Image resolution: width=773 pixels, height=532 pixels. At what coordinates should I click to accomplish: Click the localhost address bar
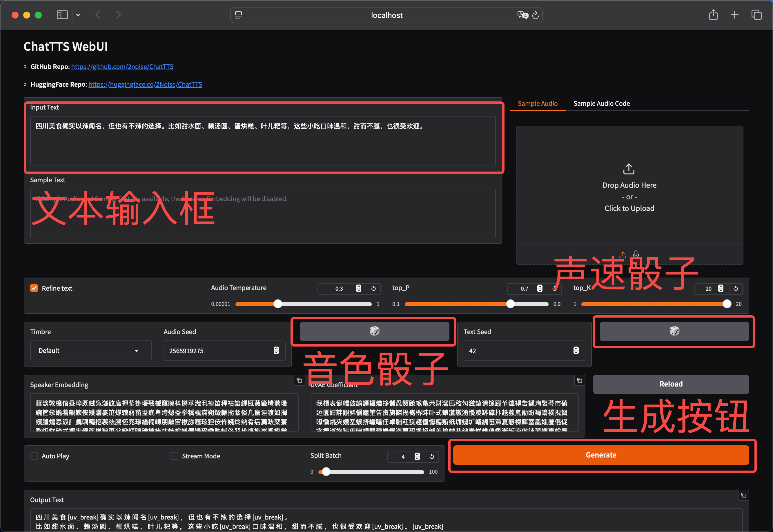coord(386,15)
